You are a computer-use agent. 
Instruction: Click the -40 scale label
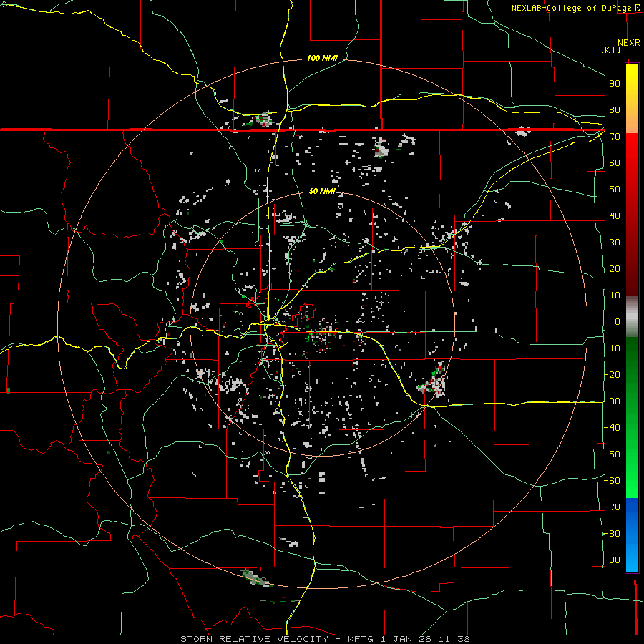[x=612, y=428]
